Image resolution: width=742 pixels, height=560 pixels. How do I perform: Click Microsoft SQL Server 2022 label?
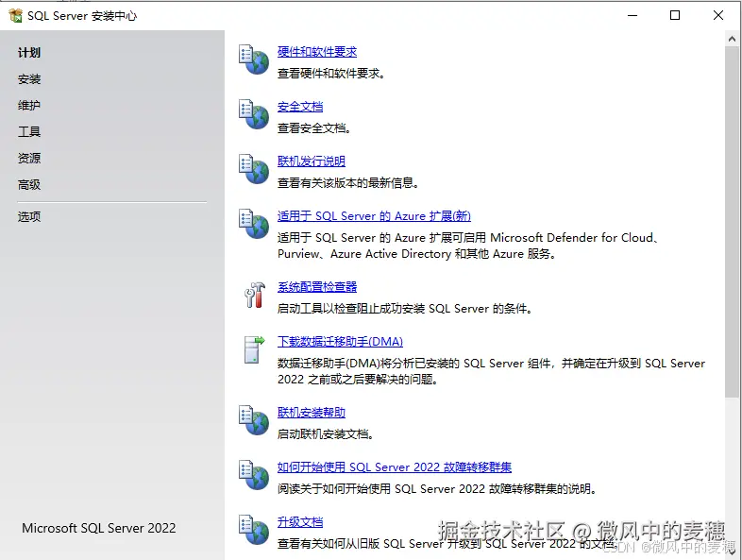tap(99, 528)
